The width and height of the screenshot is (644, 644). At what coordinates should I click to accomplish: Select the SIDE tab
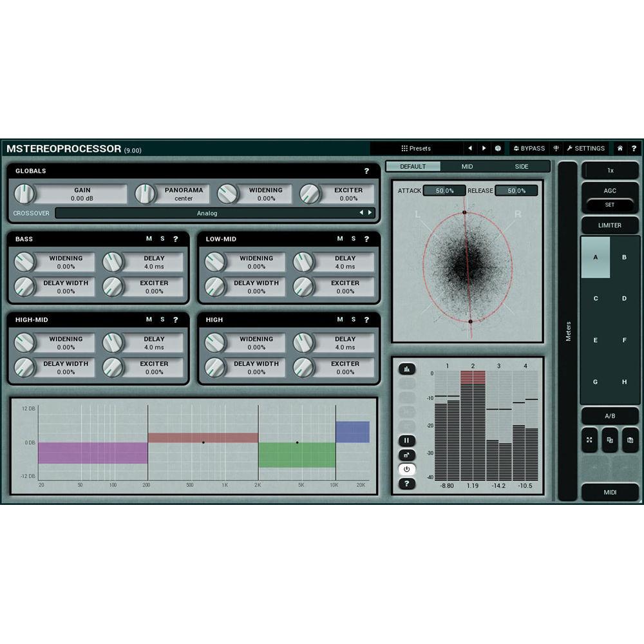point(523,166)
